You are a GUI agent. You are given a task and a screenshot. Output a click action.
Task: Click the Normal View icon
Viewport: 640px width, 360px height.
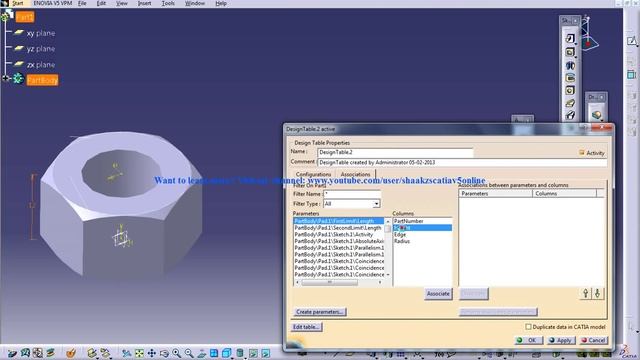tap(202, 353)
